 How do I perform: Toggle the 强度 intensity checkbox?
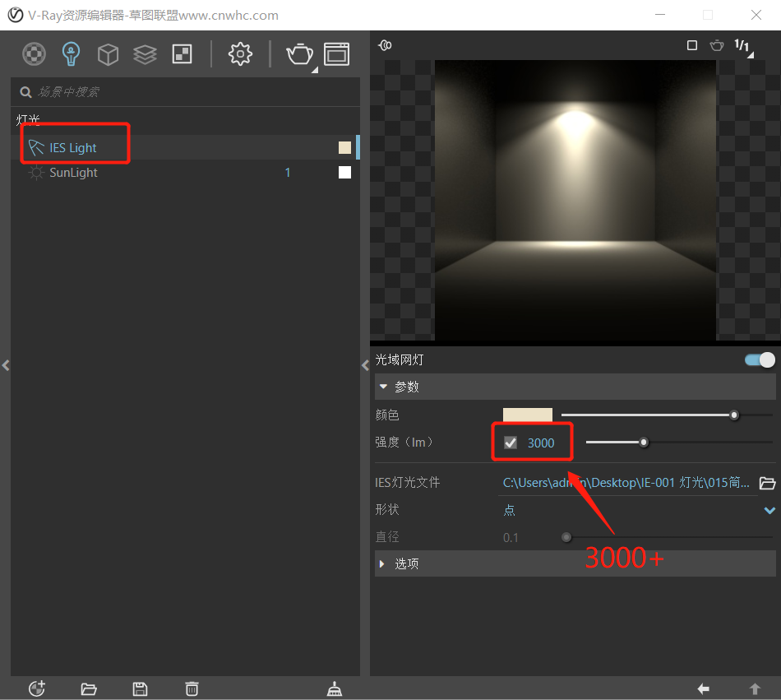511,443
